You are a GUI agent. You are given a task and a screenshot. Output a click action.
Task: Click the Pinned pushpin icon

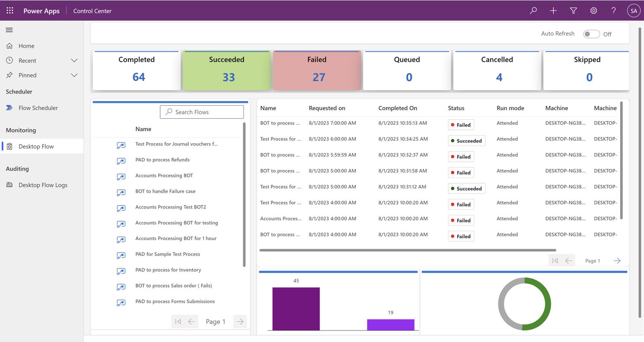(9, 75)
